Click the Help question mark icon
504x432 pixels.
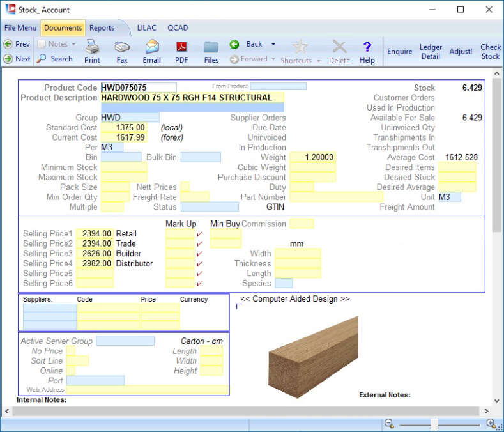(x=367, y=47)
